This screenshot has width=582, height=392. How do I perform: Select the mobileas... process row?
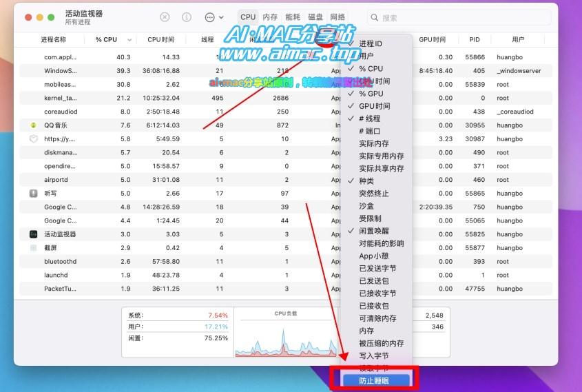tap(286, 85)
